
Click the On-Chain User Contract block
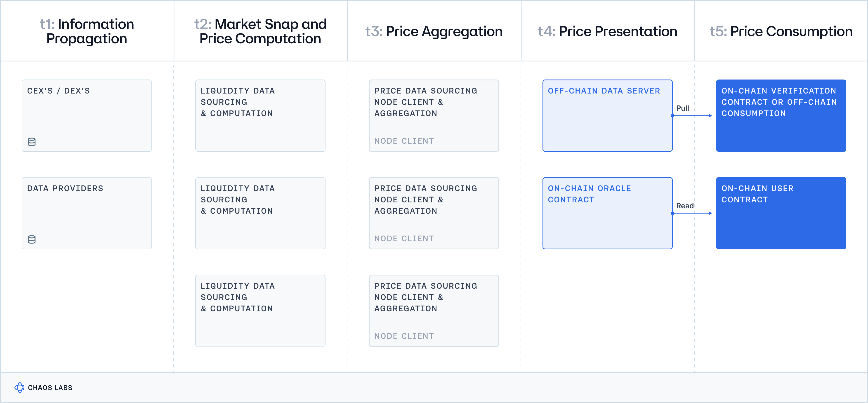[781, 213]
